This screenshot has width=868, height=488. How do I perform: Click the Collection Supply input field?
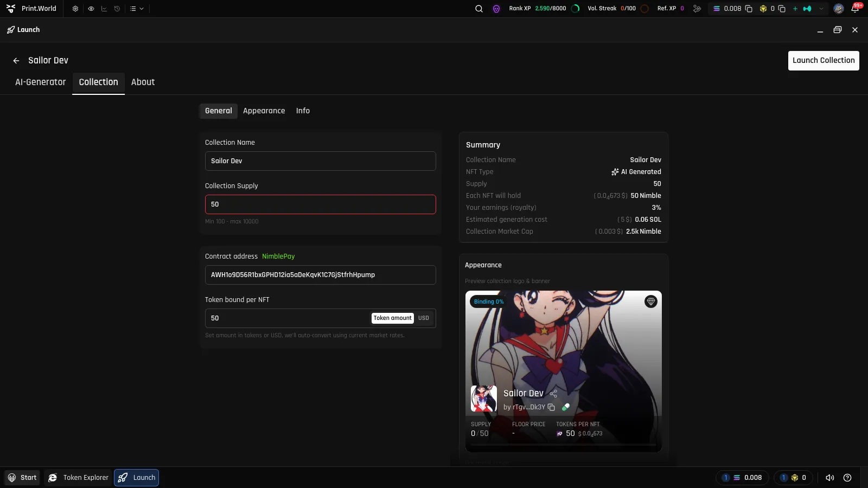point(320,204)
